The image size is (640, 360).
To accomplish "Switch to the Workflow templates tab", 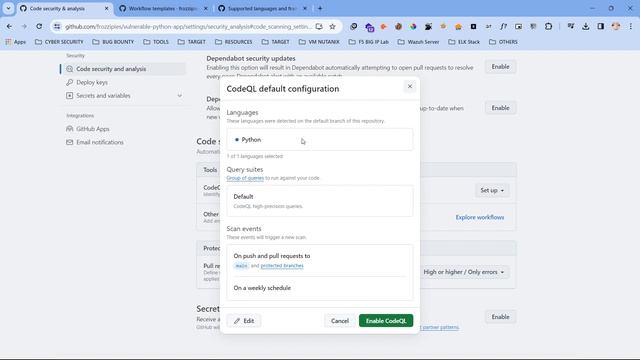I will pyautogui.click(x=163, y=8).
